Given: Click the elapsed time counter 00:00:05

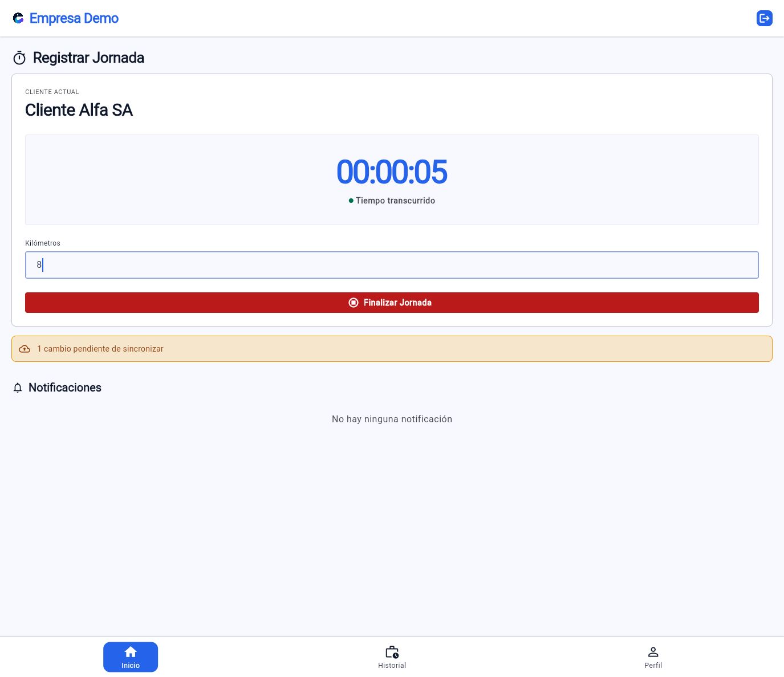Looking at the screenshot, I should tap(392, 172).
